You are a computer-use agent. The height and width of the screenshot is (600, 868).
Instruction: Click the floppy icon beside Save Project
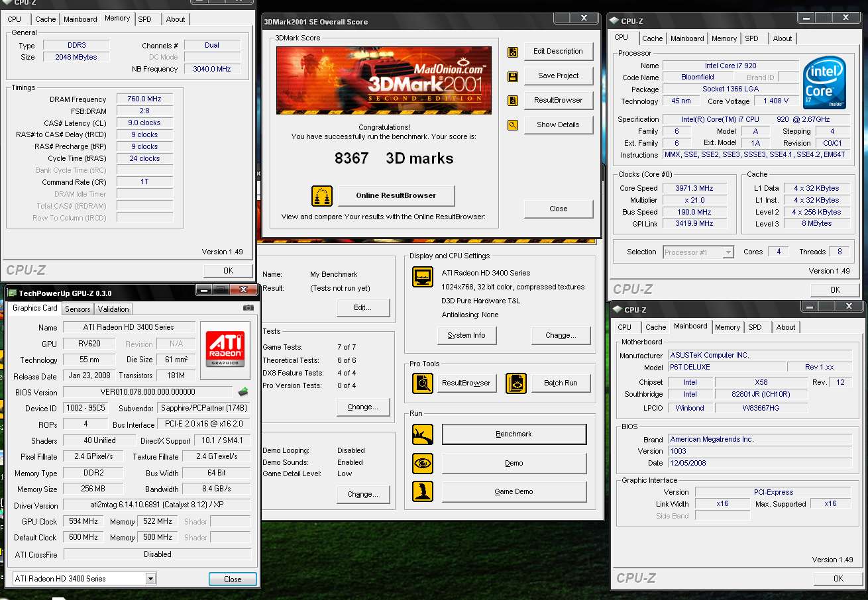click(x=512, y=76)
